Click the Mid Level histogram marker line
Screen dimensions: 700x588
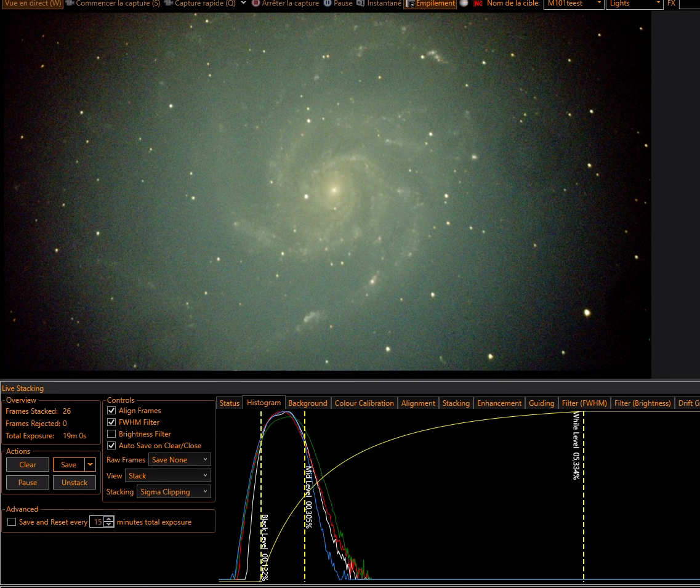(305, 496)
